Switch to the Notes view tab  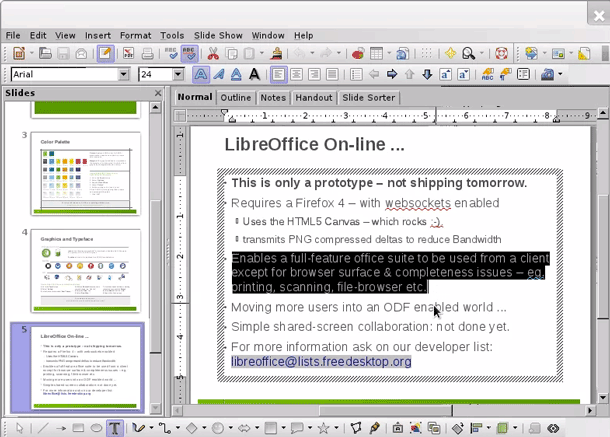coord(273,98)
